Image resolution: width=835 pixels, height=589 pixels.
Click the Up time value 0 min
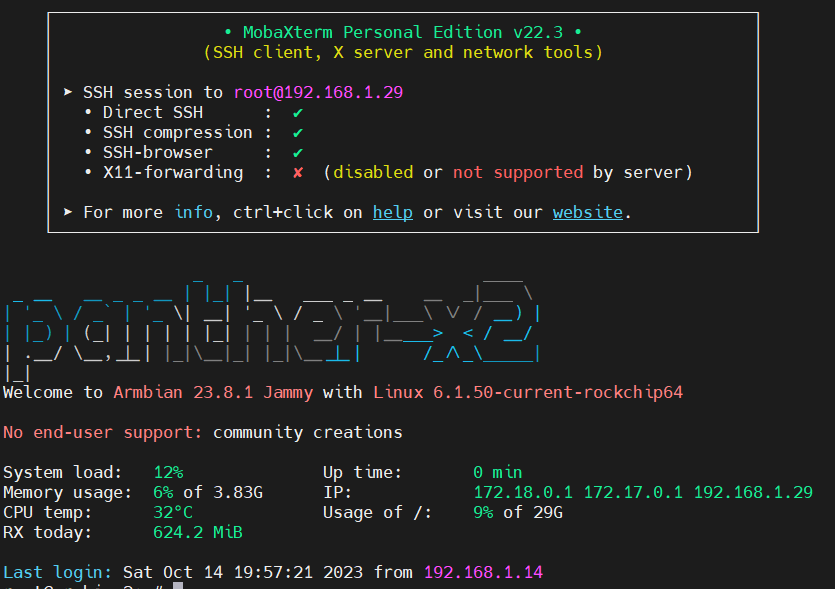[x=497, y=472]
